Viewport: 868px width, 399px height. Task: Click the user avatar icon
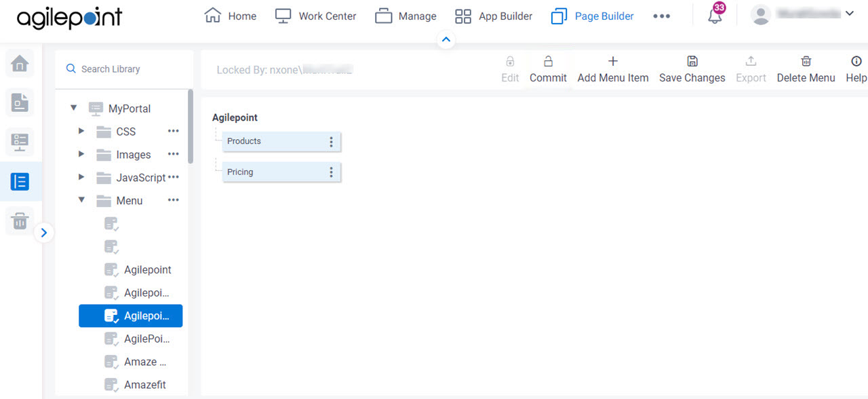click(762, 15)
